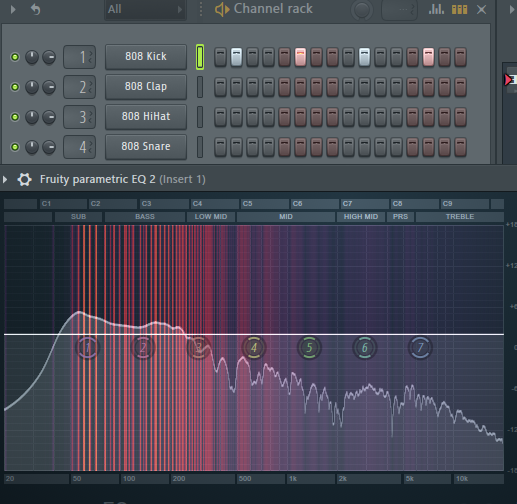This screenshot has height=504, width=517.
Task: Open the 808 Clap channel button
Action: click(146, 87)
